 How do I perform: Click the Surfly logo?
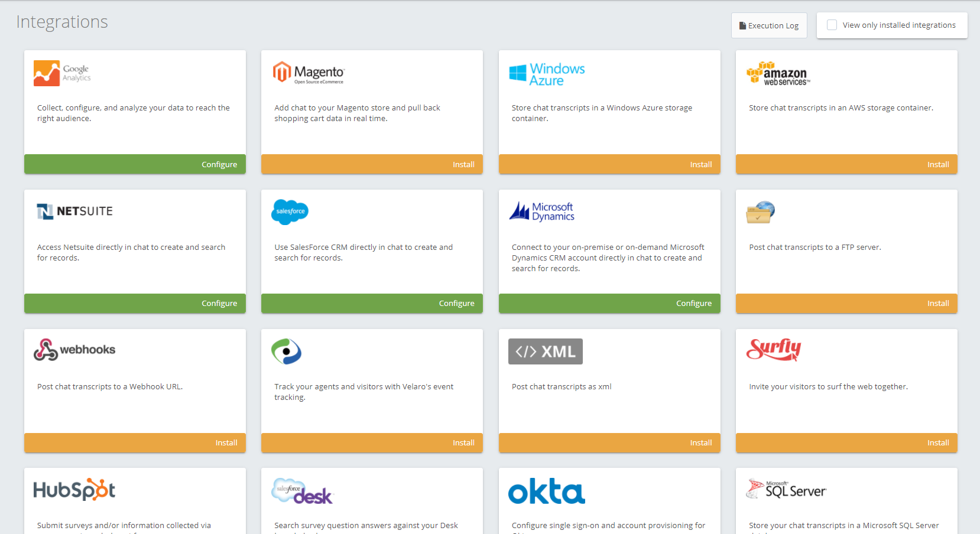pos(774,350)
